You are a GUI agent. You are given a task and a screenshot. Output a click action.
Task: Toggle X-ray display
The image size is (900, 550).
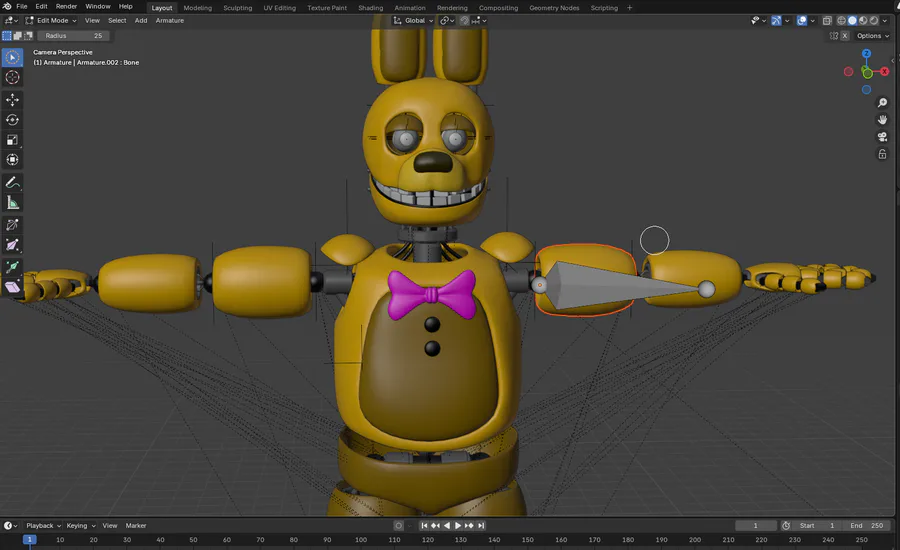coord(827,21)
